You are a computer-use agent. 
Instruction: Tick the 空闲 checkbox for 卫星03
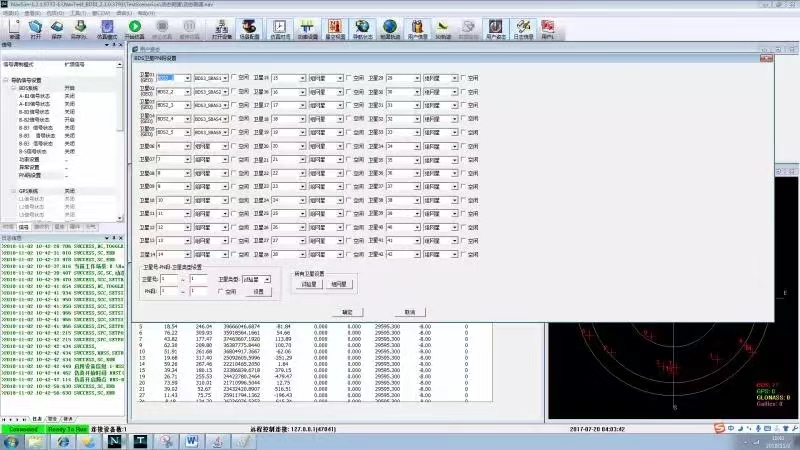click(234, 105)
